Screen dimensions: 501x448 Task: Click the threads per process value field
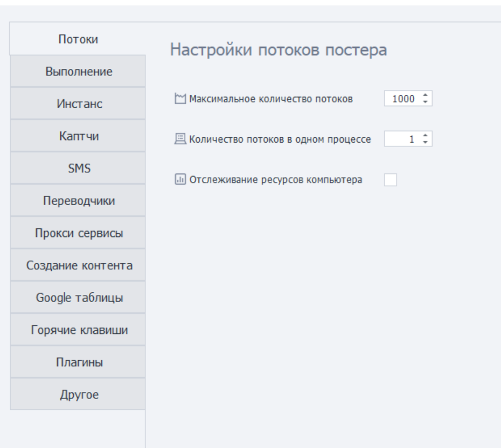[403, 139]
